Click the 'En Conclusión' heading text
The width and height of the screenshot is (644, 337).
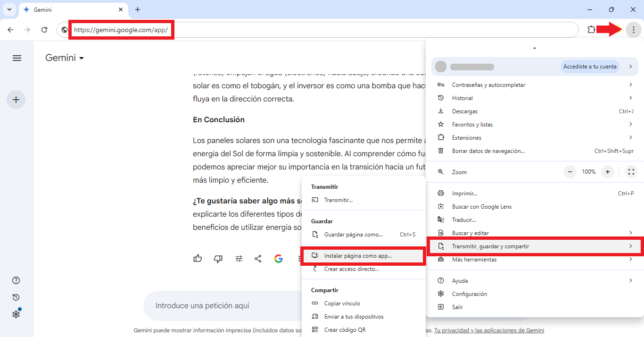pyautogui.click(x=219, y=120)
